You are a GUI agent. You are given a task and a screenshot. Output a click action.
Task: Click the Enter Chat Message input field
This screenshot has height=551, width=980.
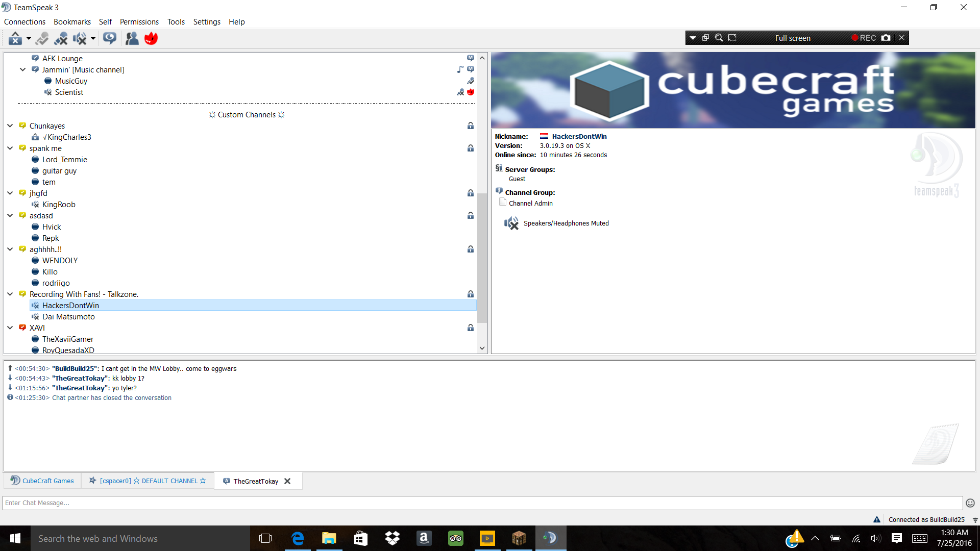482,503
